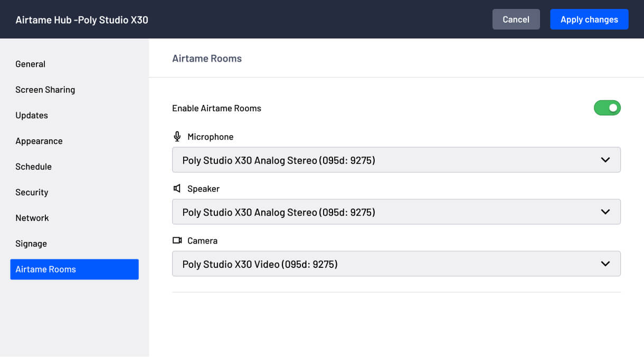Apply changes to device settings
The width and height of the screenshot is (644, 357).
[x=589, y=19]
